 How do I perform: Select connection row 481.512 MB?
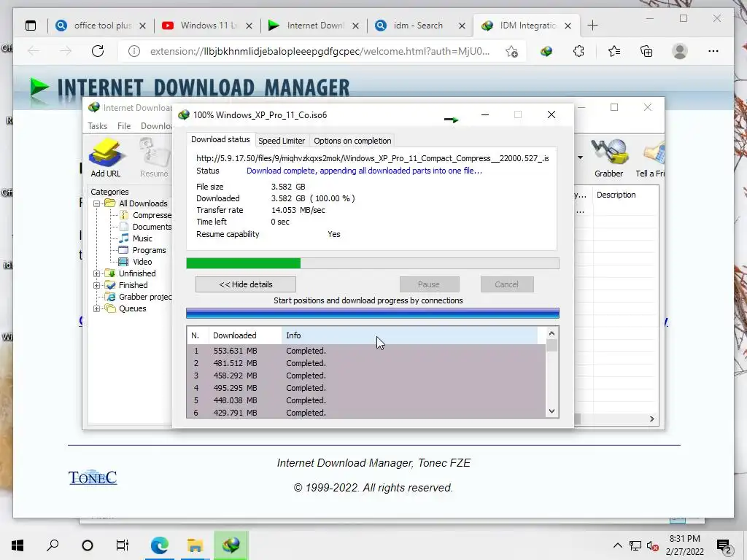tap(366, 363)
